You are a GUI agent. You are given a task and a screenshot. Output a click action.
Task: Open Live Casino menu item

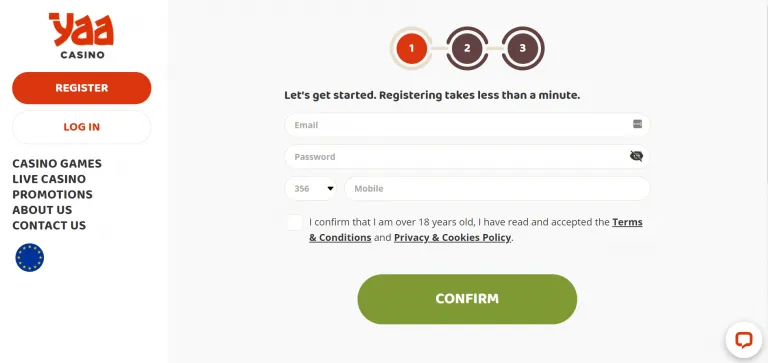pos(49,179)
